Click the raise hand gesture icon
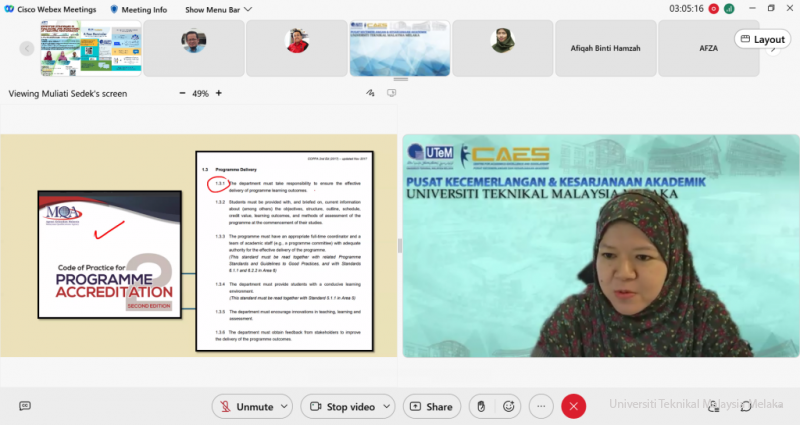This screenshot has height=425, width=800. (481, 407)
